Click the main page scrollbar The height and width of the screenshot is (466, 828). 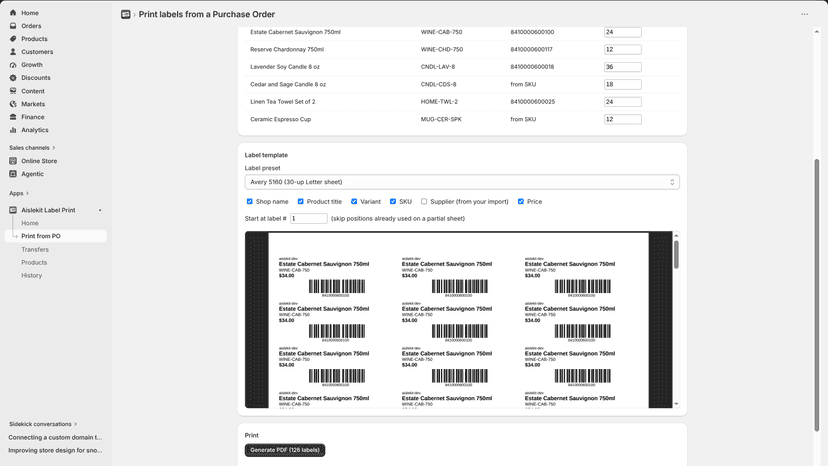pos(816,295)
